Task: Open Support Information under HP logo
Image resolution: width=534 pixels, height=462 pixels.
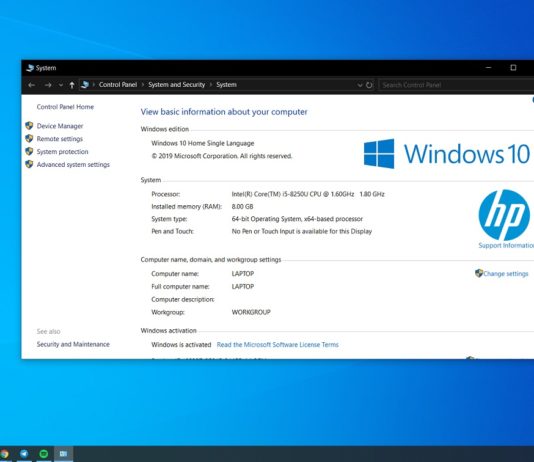Action: (506, 245)
